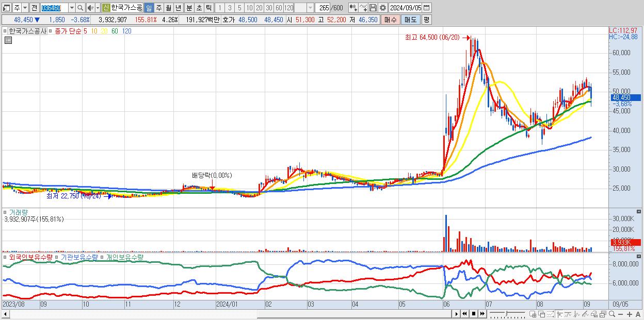Click the fast-forward button in replay controls
Image resolution: width=644 pixels, height=320 pixels.
482,314
